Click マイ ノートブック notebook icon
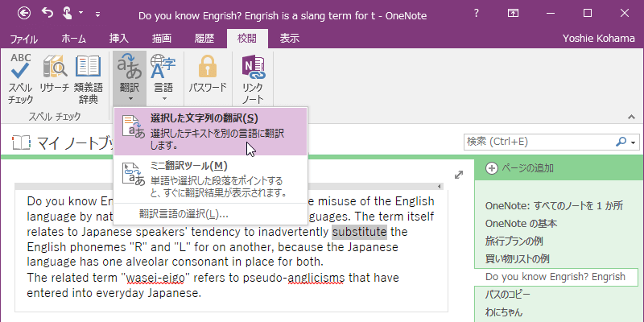Screen dimensions: 644x322 22,142
